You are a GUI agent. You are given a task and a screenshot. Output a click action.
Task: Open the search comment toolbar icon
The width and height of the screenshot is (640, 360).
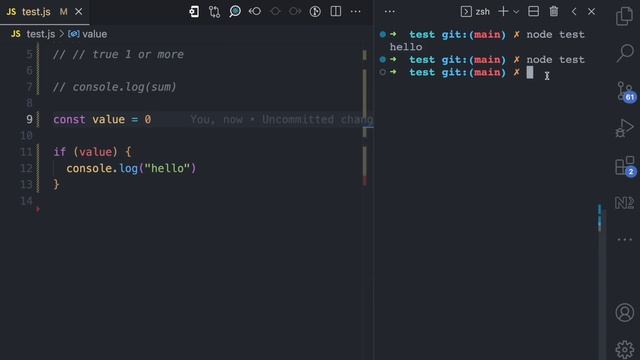tap(235, 11)
